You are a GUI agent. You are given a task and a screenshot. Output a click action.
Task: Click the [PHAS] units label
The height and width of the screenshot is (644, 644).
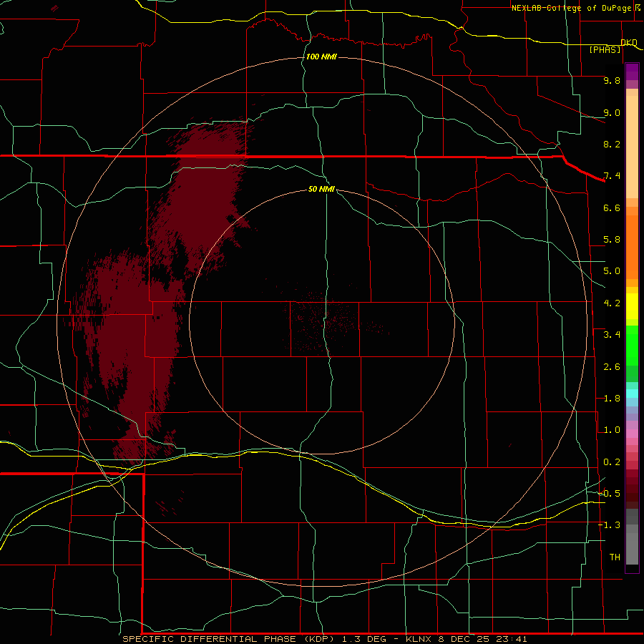pyautogui.click(x=605, y=49)
